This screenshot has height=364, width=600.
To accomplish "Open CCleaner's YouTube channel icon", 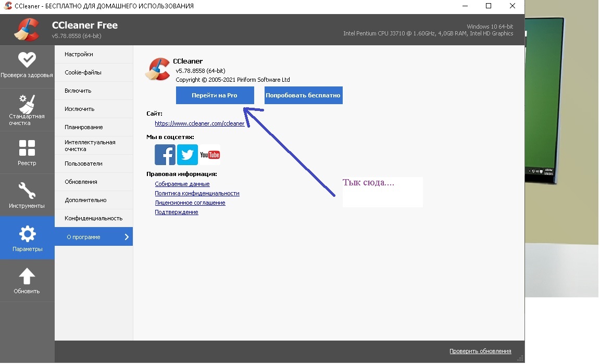I will [x=210, y=155].
